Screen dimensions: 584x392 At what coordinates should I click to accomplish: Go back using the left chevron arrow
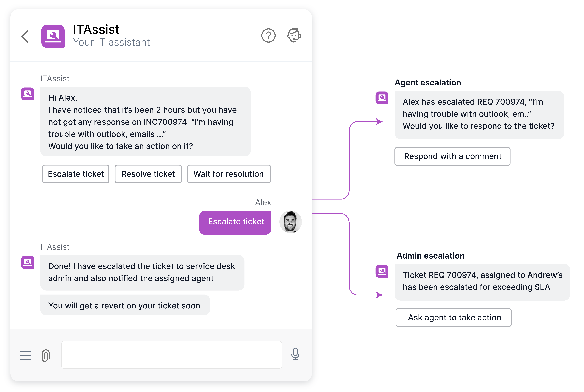(25, 36)
